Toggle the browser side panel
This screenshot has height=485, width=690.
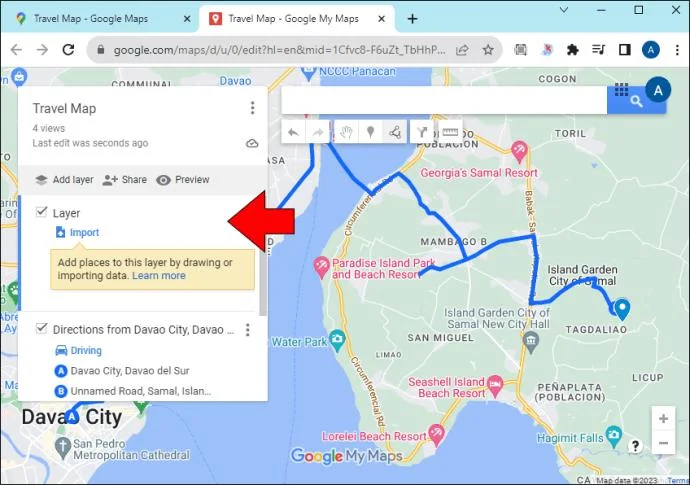(x=624, y=50)
